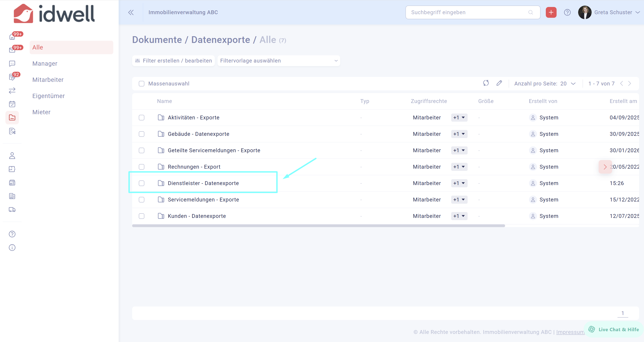
Task: Select the Eigentümer menu item
Action: coord(49,96)
